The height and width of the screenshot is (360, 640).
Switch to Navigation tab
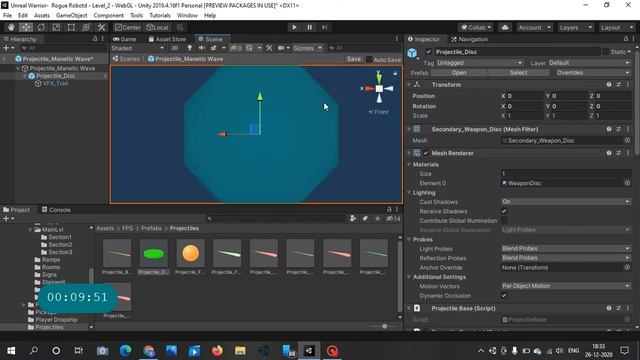tap(469, 39)
